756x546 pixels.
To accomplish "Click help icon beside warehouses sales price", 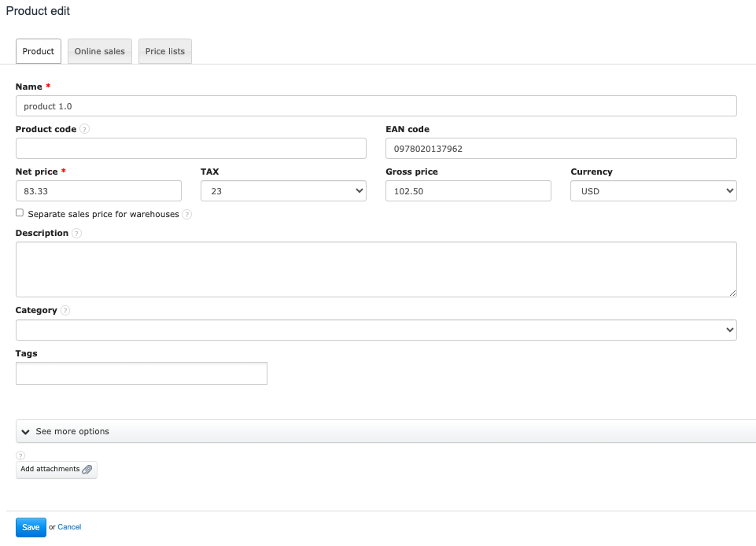I will pyautogui.click(x=186, y=214).
